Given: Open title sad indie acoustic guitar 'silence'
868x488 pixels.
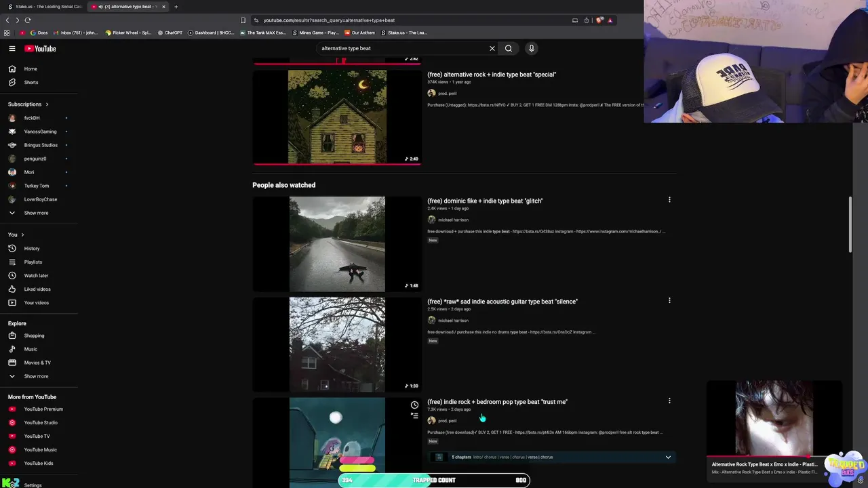Looking at the screenshot, I should coord(502,301).
